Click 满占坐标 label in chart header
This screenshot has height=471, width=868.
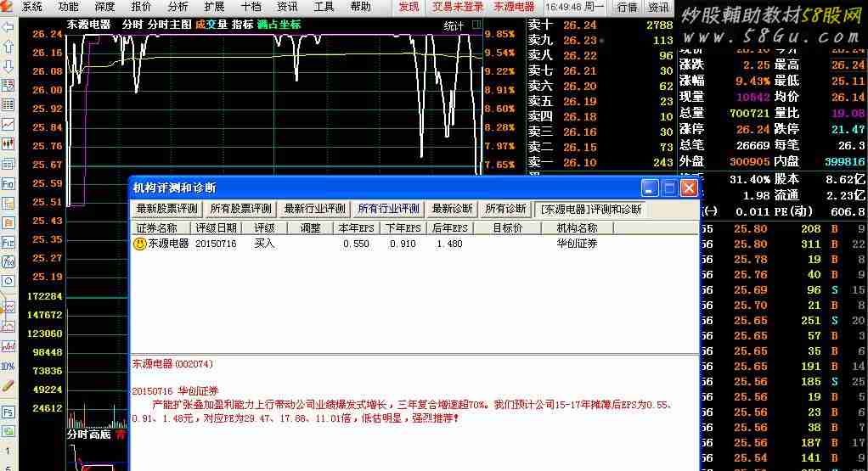click(279, 25)
